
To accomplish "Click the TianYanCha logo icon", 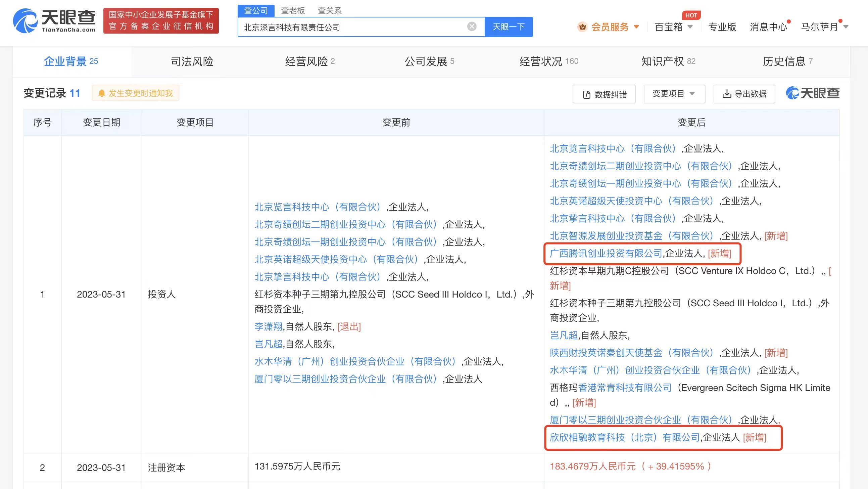I will click(x=25, y=21).
